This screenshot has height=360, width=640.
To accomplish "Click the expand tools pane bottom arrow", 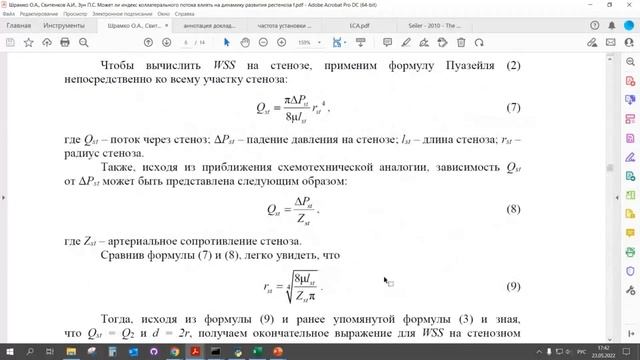I will point(631,333).
